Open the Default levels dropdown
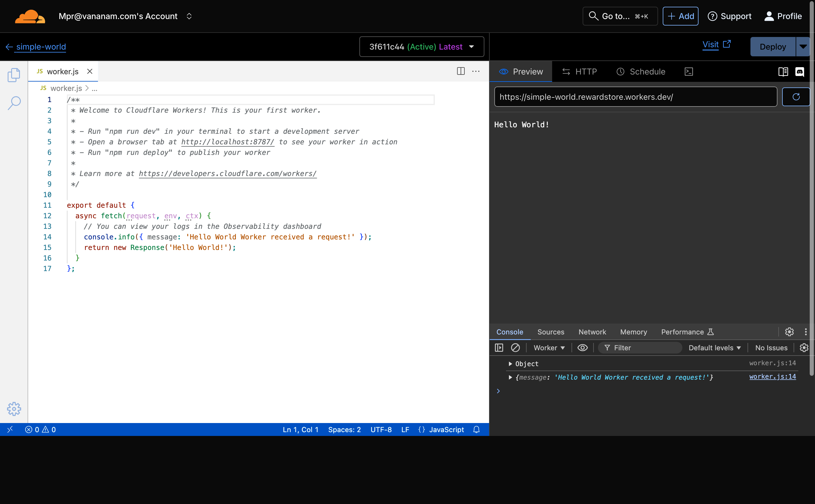The width and height of the screenshot is (815, 504). click(715, 348)
